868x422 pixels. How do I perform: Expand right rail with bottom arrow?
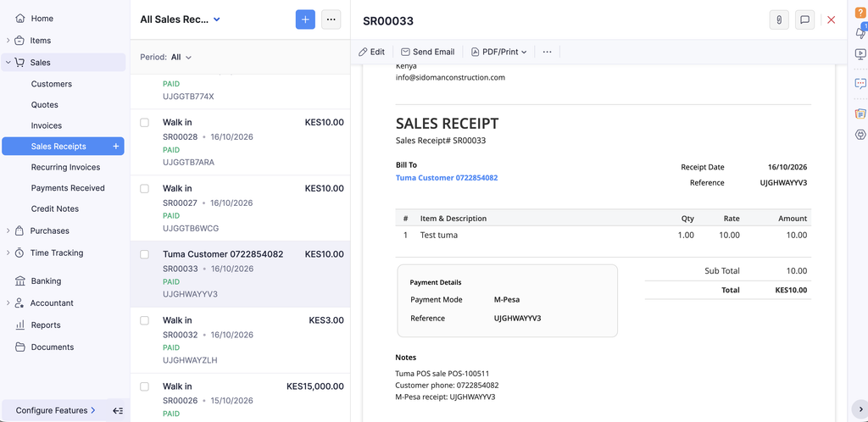859,408
